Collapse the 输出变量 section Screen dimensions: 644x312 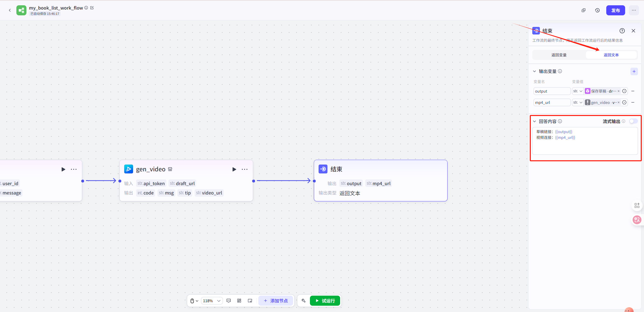[x=535, y=71]
